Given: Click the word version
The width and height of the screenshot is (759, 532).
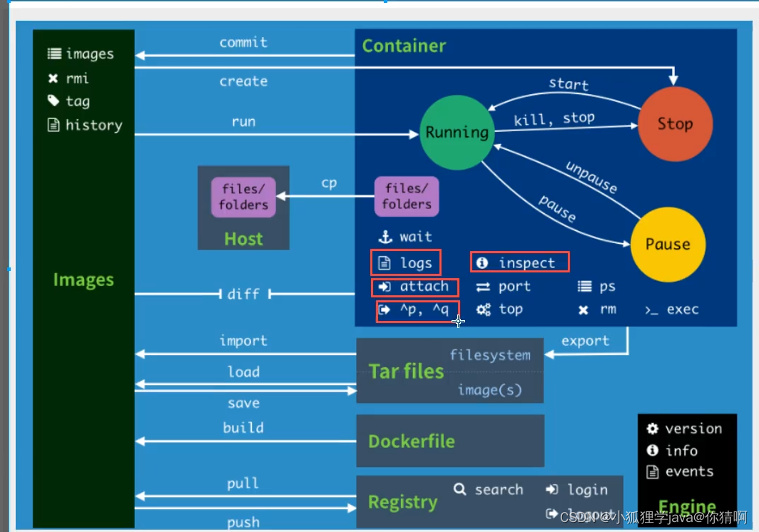Looking at the screenshot, I should pyautogui.click(x=693, y=429).
